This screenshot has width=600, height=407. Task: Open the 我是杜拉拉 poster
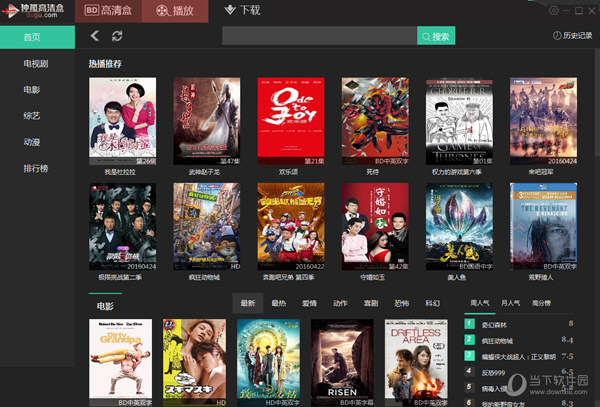(x=122, y=121)
